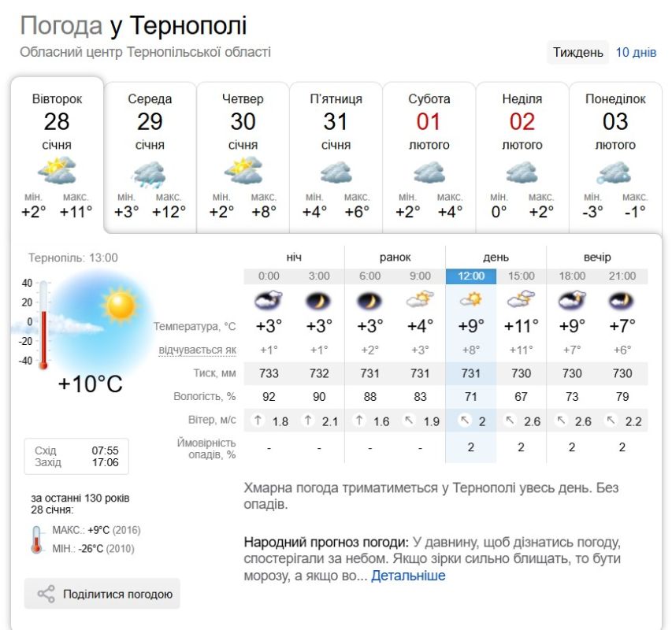Click Wednesday's rain cloud icon
The image size is (672, 630).
149,174
